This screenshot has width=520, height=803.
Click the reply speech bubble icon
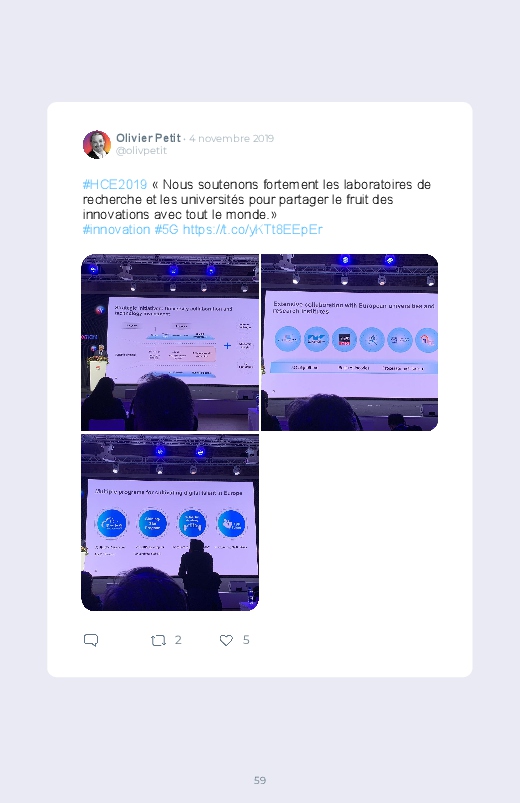point(91,640)
